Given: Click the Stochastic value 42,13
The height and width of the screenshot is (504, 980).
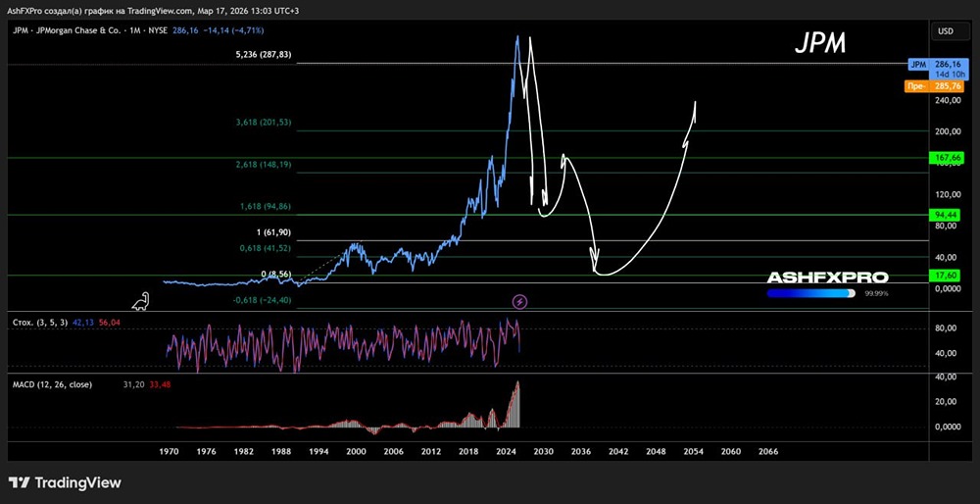Looking at the screenshot, I should (x=83, y=322).
